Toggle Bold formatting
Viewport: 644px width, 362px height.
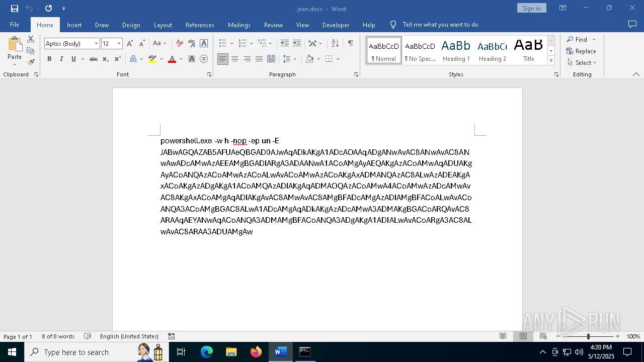tap(49, 59)
